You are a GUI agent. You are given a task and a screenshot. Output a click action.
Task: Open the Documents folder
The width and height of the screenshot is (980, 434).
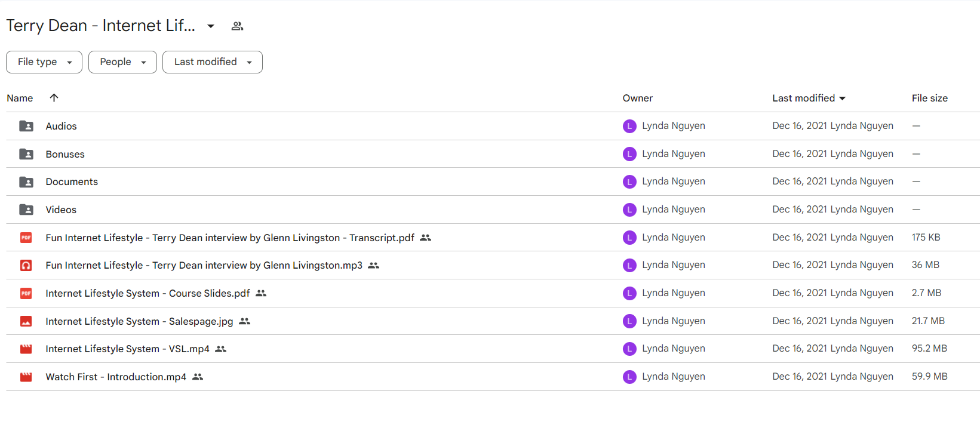(72, 181)
